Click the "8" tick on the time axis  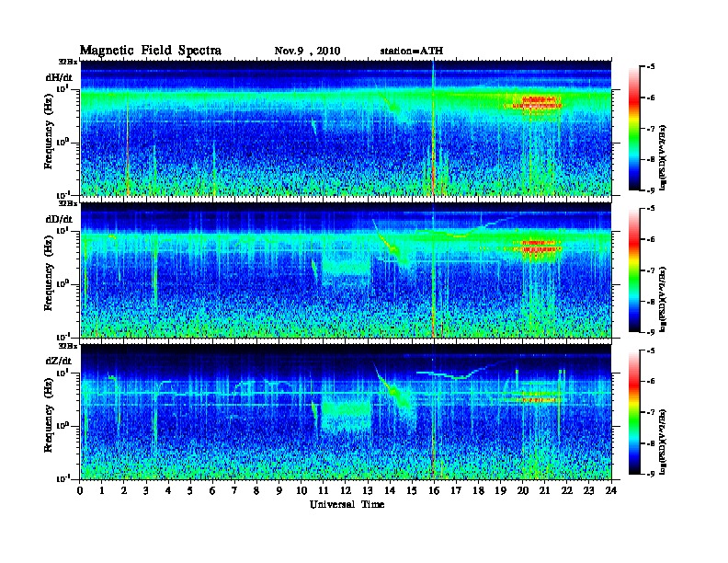point(256,490)
